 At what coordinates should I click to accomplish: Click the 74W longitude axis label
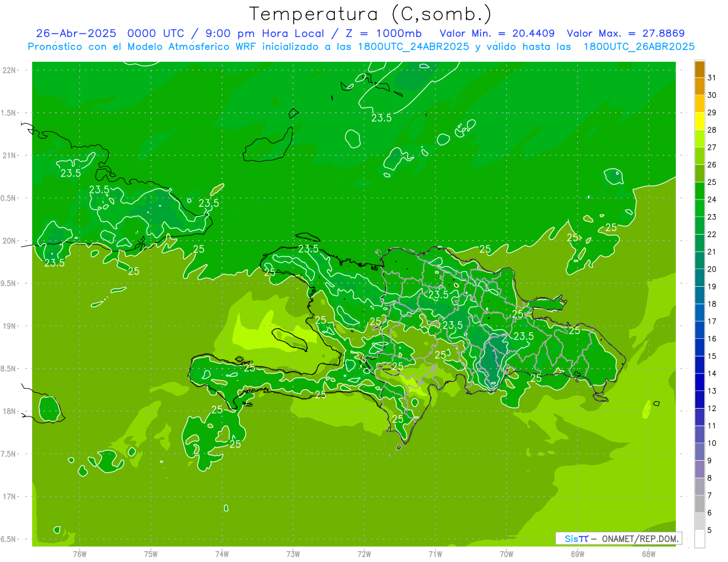pos(222,554)
